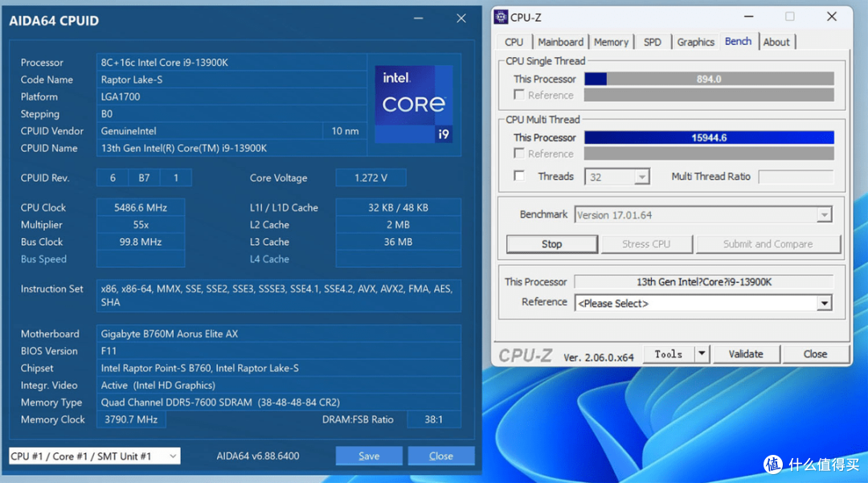Click the DRAM:FSB Ratio value 38:1

pyautogui.click(x=434, y=420)
